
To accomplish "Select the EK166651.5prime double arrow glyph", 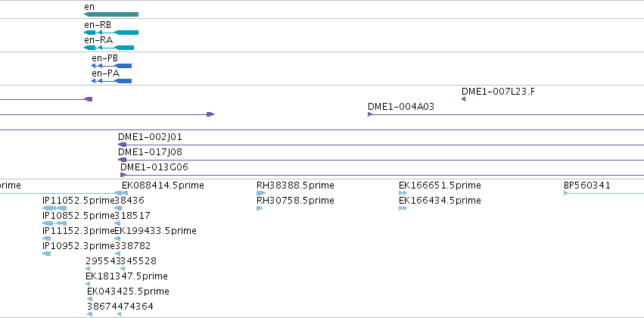I will coord(403,193).
